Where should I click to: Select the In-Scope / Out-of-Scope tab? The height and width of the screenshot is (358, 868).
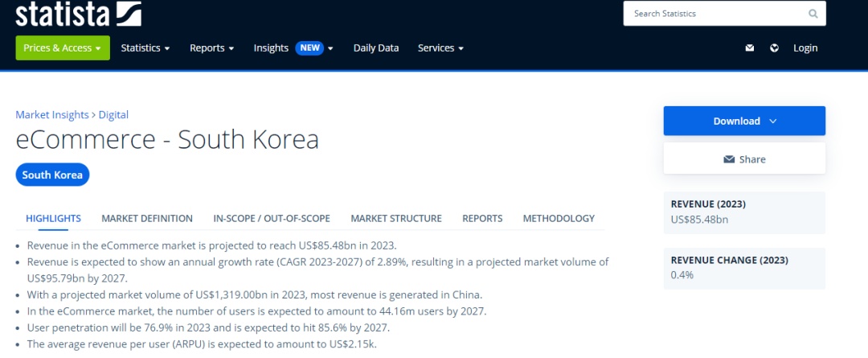(x=272, y=218)
